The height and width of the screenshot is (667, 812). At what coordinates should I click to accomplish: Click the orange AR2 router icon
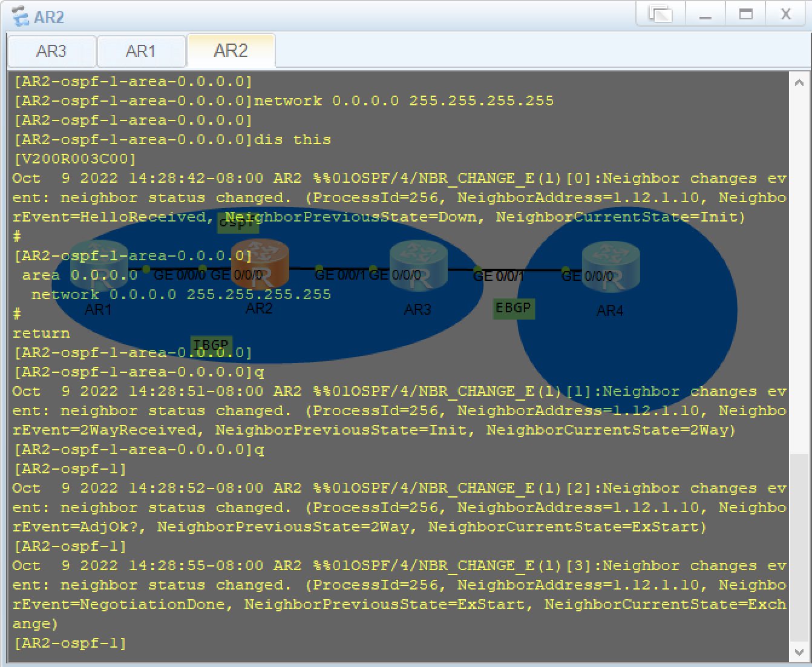[260, 264]
